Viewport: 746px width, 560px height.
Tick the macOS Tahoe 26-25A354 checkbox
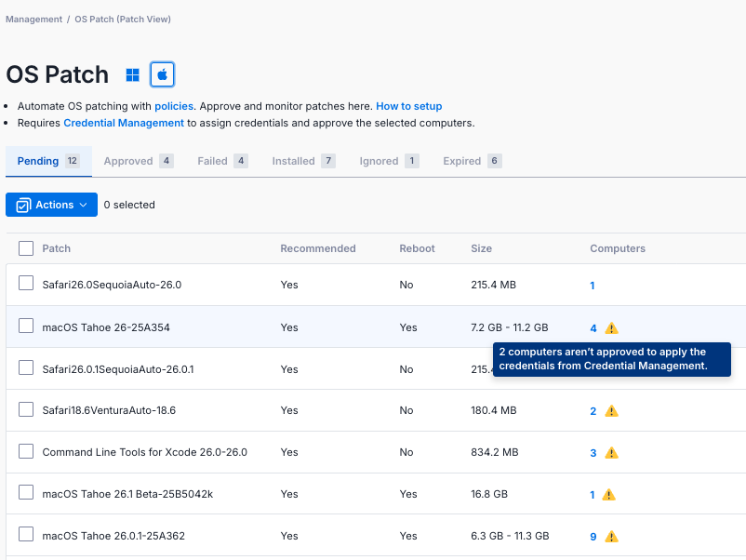pos(26,326)
